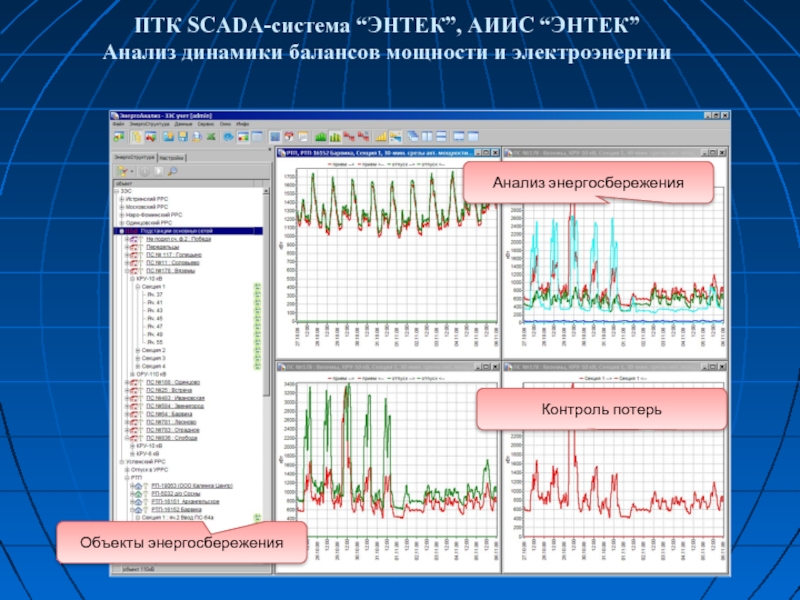Click the tree scrollbar up arrow

click(266, 191)
